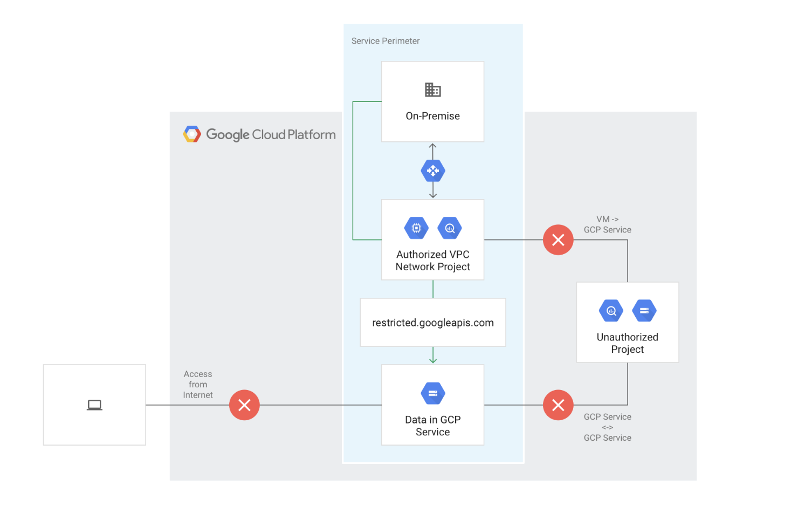Click the Google Cloud Platform logo
The width and height of the screenshot is (812, 506).
tap(259, 134)
